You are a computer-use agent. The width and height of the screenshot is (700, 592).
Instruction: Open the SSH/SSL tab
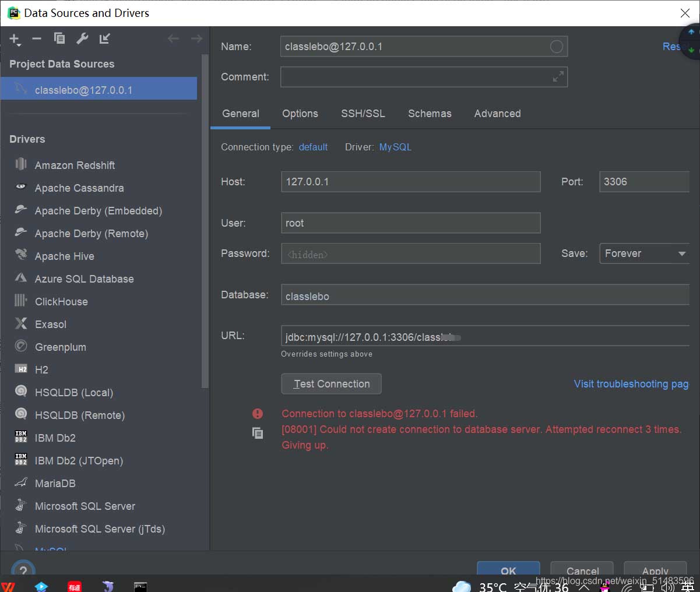coord(363,114)
